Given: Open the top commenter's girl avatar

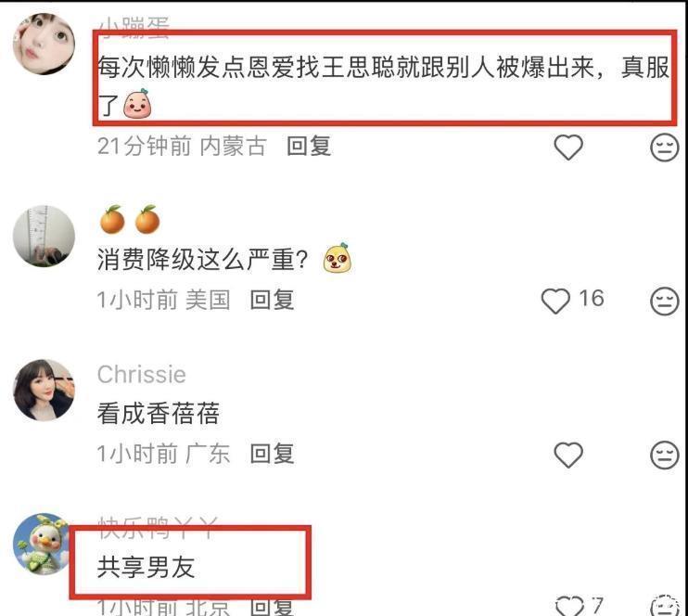Looking at the screenshot, I should [x=44, y=44].
